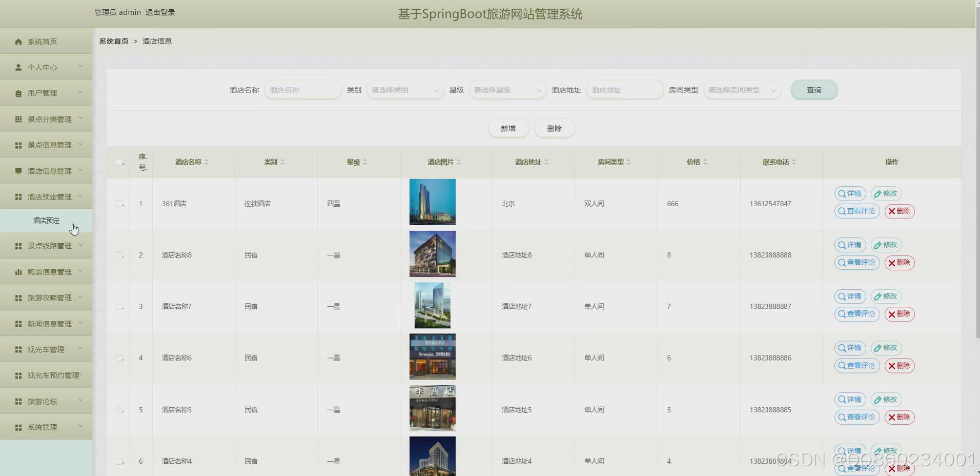Open the 房间类型 dropdown filter
The width and height of the screenshot is (980, 476).
click(x=742, y=90)
